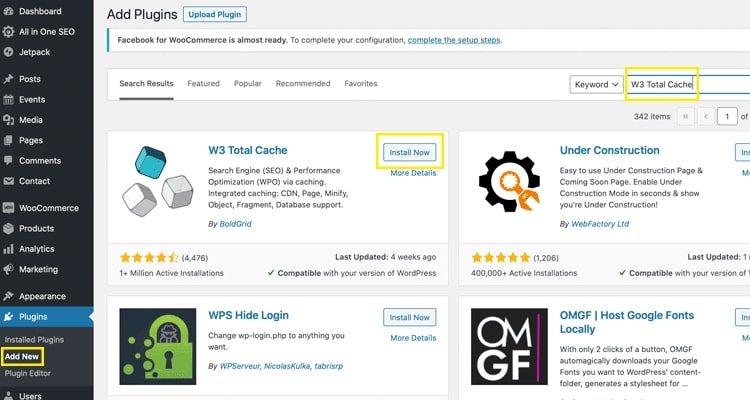Open More Details for W3 Total Cache
The image size is (750, 400).
pyautogui.click(x=413, y=173)
